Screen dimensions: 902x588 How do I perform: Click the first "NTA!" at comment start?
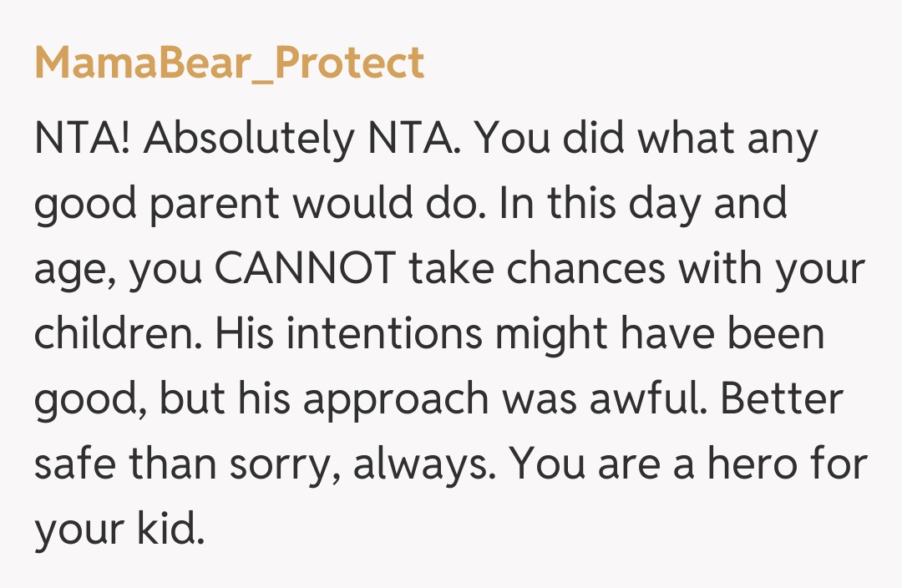point(81,139)
